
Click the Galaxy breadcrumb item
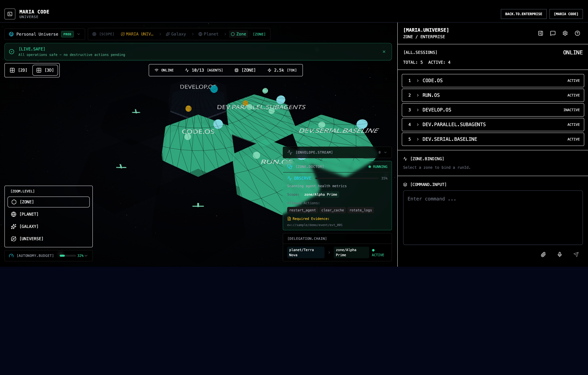coord(176,34)
